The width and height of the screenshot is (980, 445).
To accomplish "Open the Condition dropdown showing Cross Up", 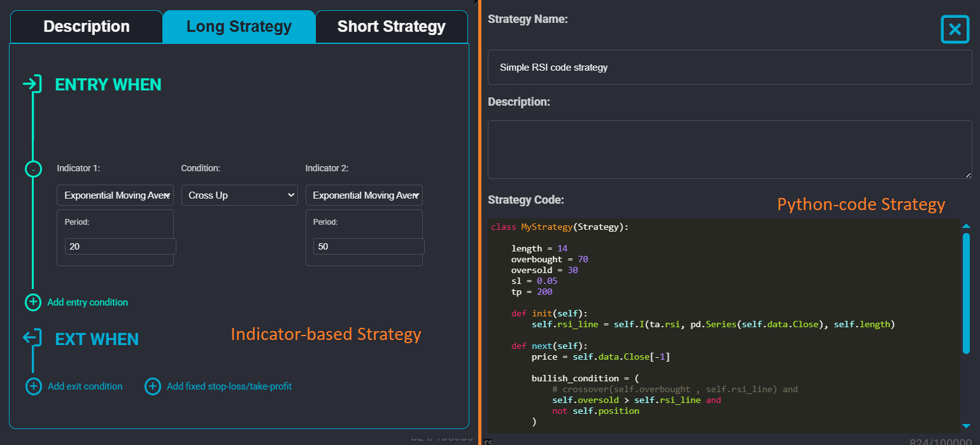I will (239, 195).
